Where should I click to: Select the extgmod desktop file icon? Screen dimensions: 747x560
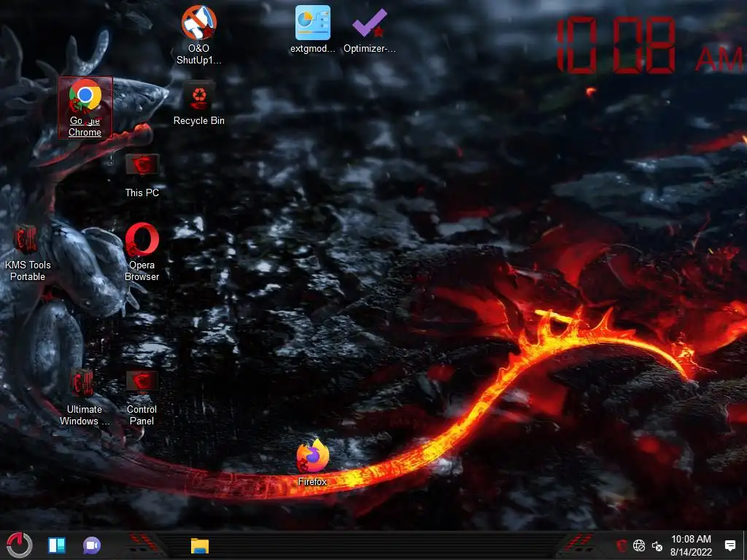(312, 29)
